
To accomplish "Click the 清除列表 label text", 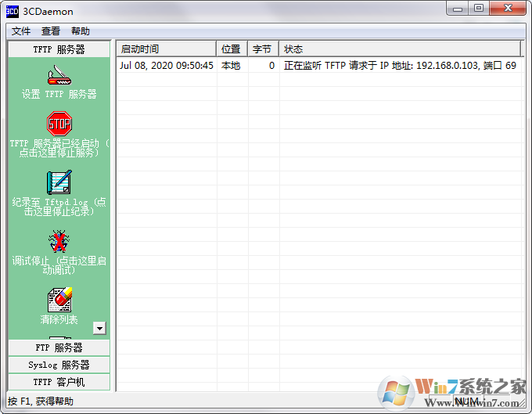I will [x=59, y=319].
